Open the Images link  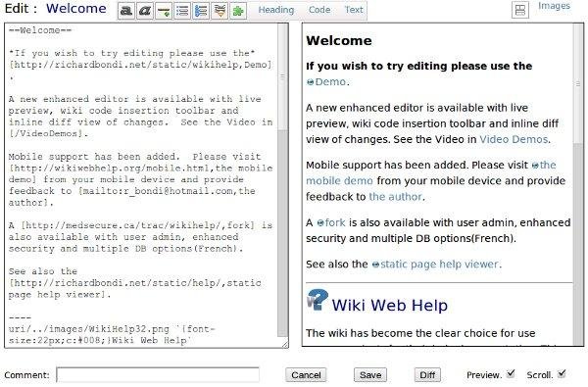(x=554, y=6)
